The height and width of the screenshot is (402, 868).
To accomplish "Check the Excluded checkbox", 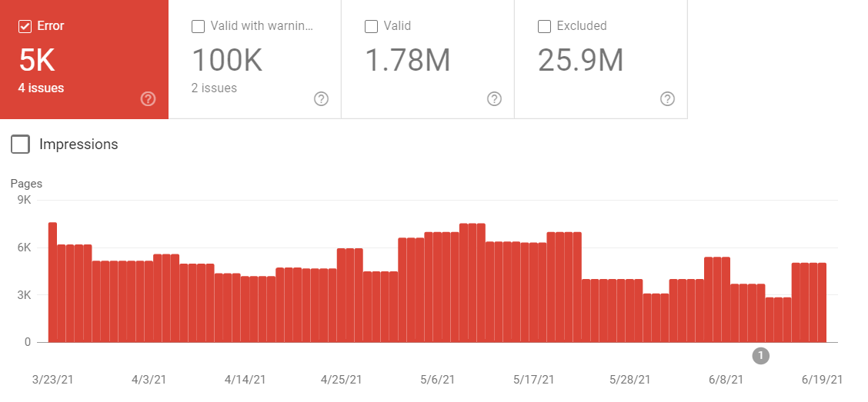I will [x=544, y=26].
